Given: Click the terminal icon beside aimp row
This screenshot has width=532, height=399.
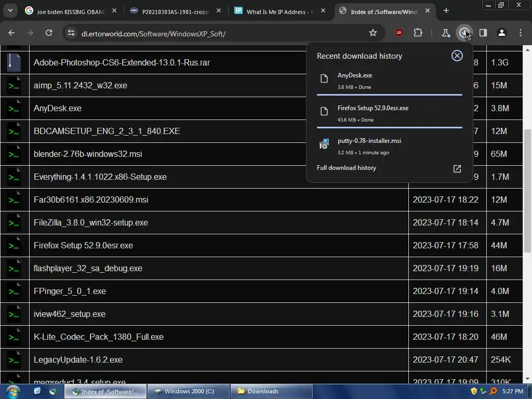Looking at the screenshot, I should click(x=14, y=86).
